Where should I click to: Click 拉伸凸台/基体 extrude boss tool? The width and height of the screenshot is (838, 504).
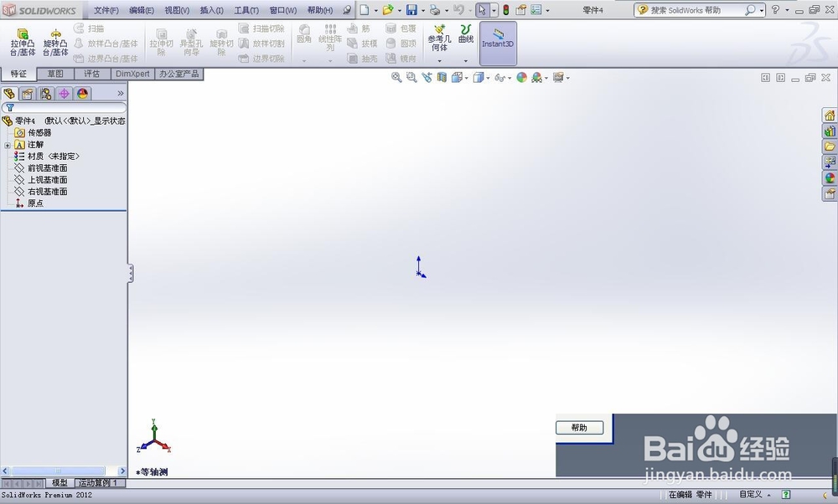[23, 43]
